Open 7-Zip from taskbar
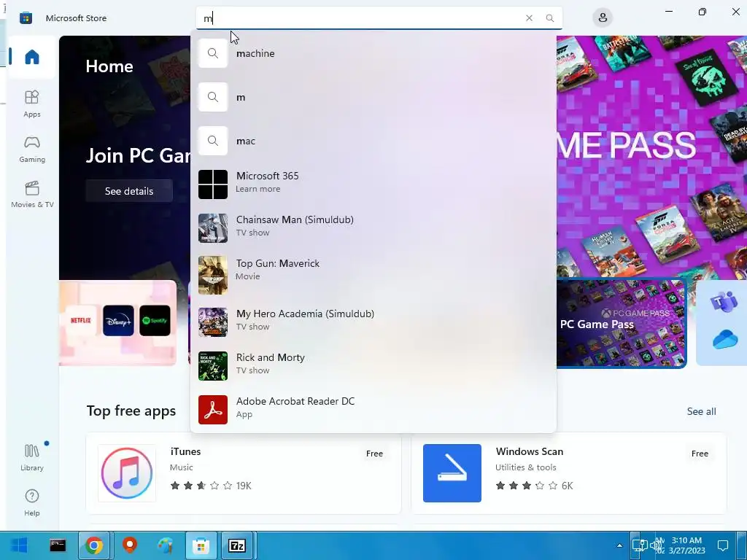This screenshot has height=560, width=747. point(237,545)
